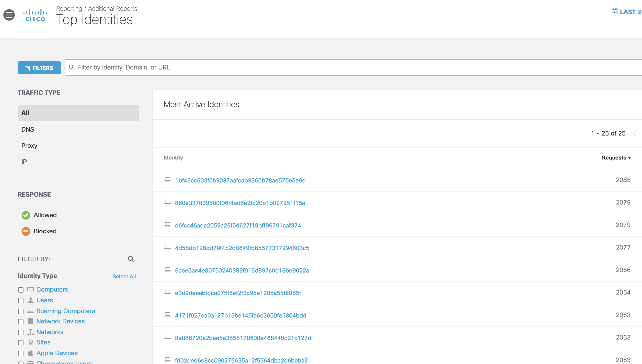Click Select All identity types link
The height and width of the screenshot is (364, 642).
124,276
